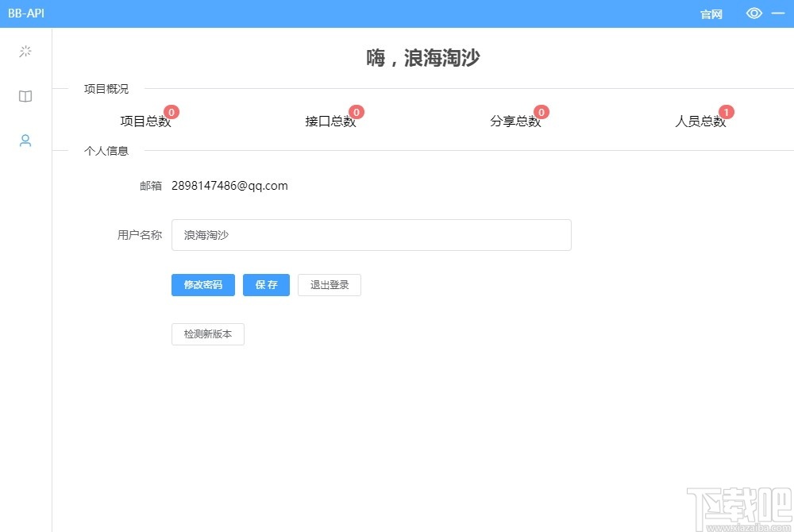The width and height of the screenshot is (794, 532).
Task: Click the red badge on 人员总数
Action: (x=727, y=112)
